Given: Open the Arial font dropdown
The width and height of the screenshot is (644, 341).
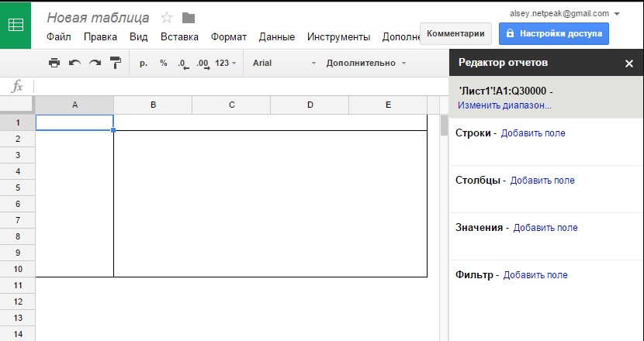Looking at the screenshot, I should 284,63.
